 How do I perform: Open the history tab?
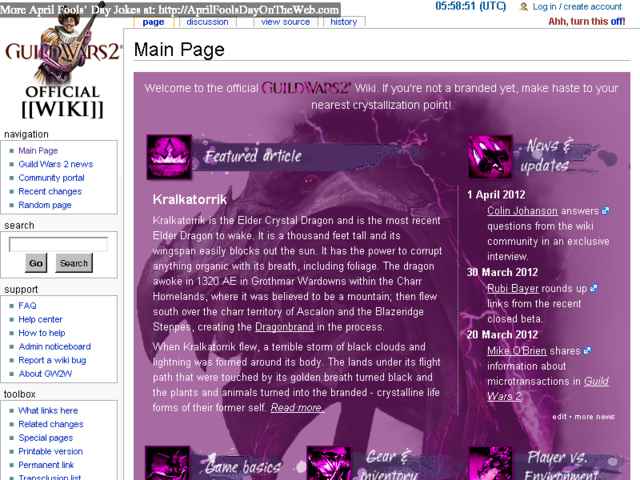point(344,22)
